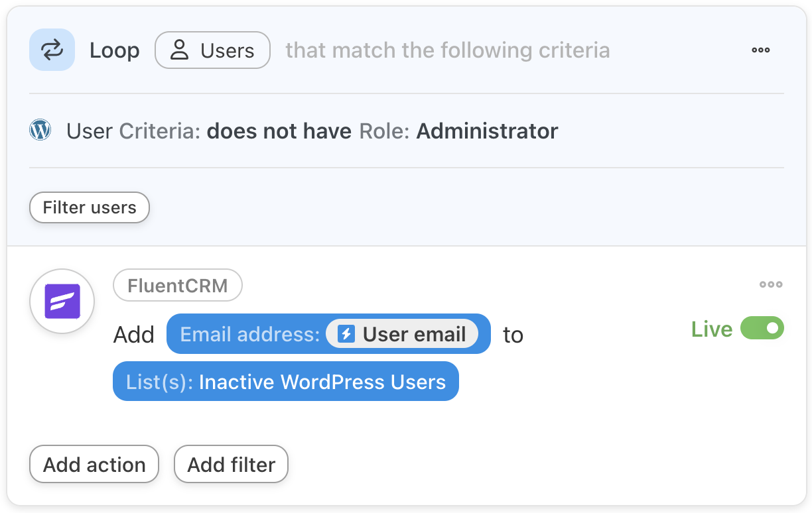Edit the Email address field pill
This screenshot has height=513, width=812.
(328, 334)
